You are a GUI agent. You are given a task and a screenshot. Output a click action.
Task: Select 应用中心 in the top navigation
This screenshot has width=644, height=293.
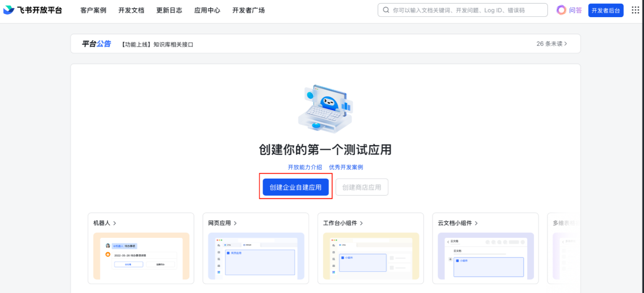tap(207, 10)
